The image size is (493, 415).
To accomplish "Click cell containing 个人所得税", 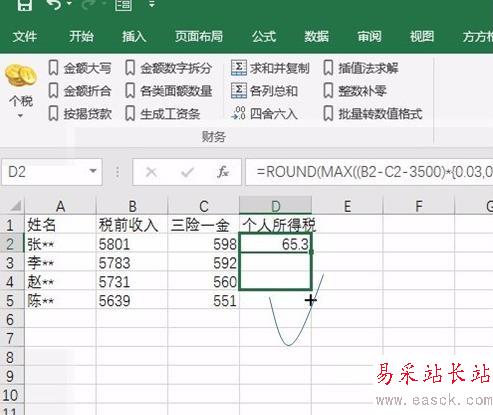I will pyautogui.click(x=276, y=225).
